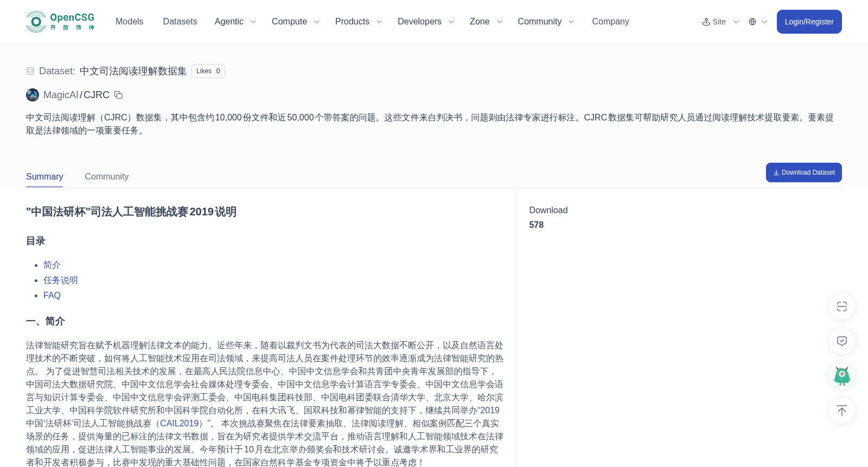
Task: Switch to the Community tab
Action: point(107,177)
